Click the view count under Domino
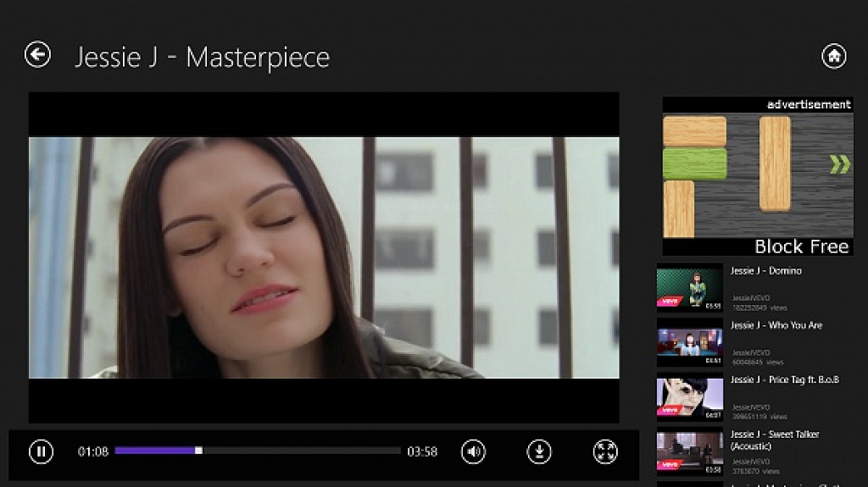868x487 pixels. click(x=759, y=307)
